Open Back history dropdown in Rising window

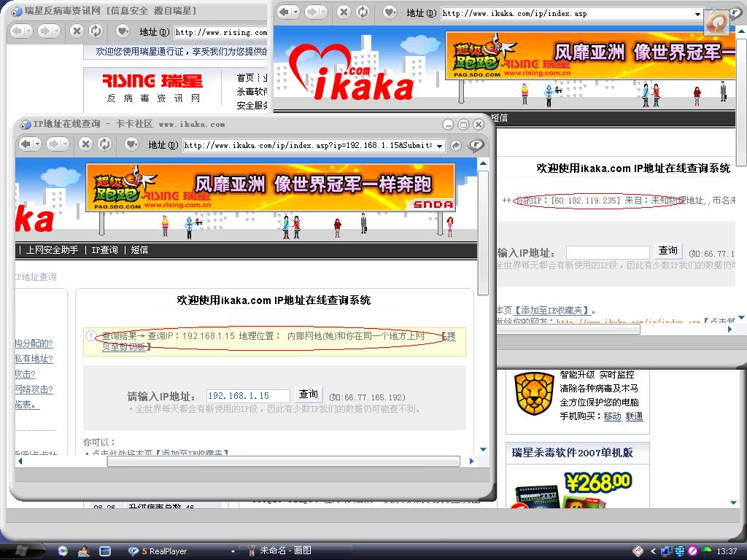click(28, 31)
